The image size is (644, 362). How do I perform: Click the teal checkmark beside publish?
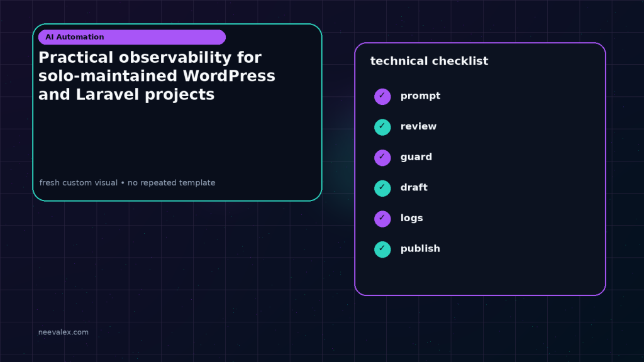[382, 250]
